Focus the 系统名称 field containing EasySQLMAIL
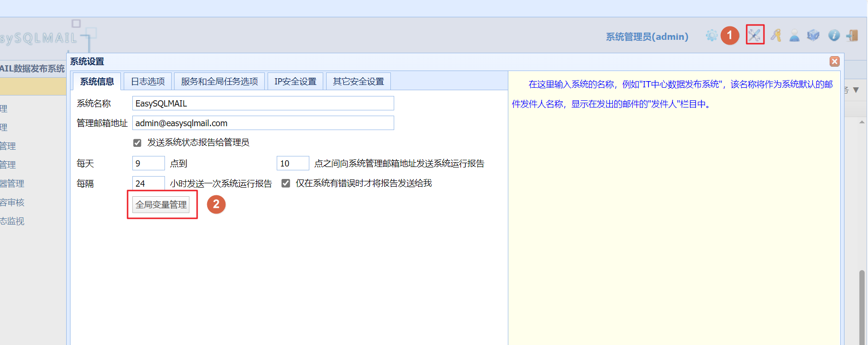This screenshot has width=868, height=345. [263, 103]
